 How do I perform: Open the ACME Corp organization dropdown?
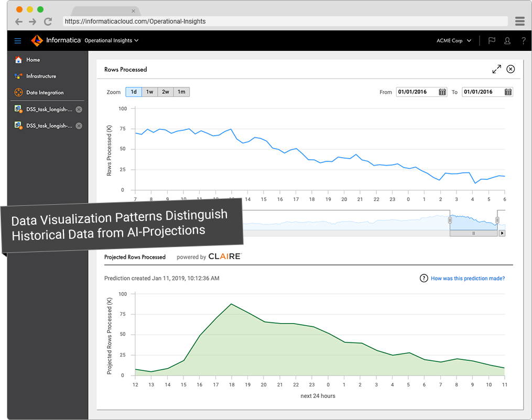point(453,40)
